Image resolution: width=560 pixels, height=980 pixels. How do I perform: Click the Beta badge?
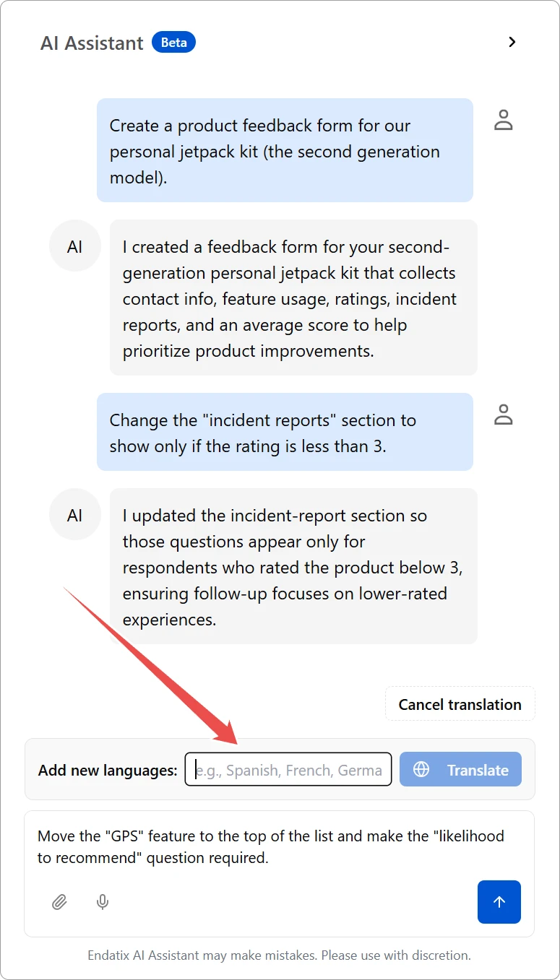coord(173,43)
